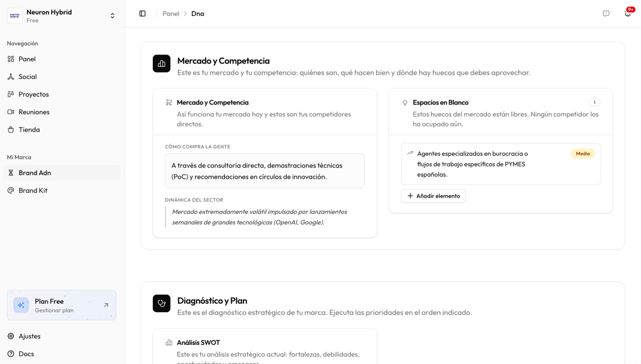Open the Social section
The width and height of the screenshot is (641, 364).
click(27, 76)
